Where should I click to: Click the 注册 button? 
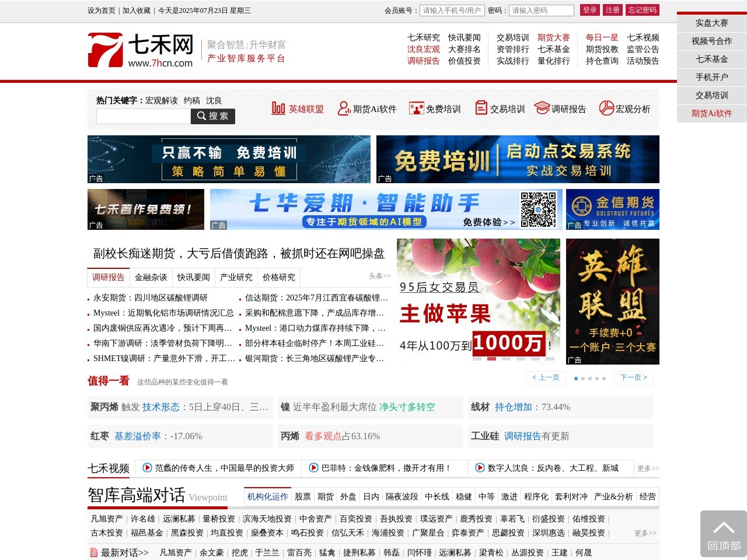click(613, 10)
